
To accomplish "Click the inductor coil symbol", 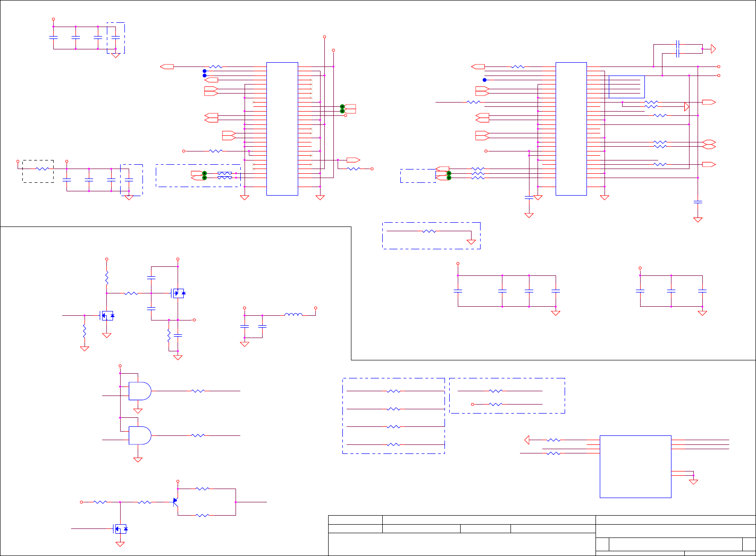I will coord(293,314).
